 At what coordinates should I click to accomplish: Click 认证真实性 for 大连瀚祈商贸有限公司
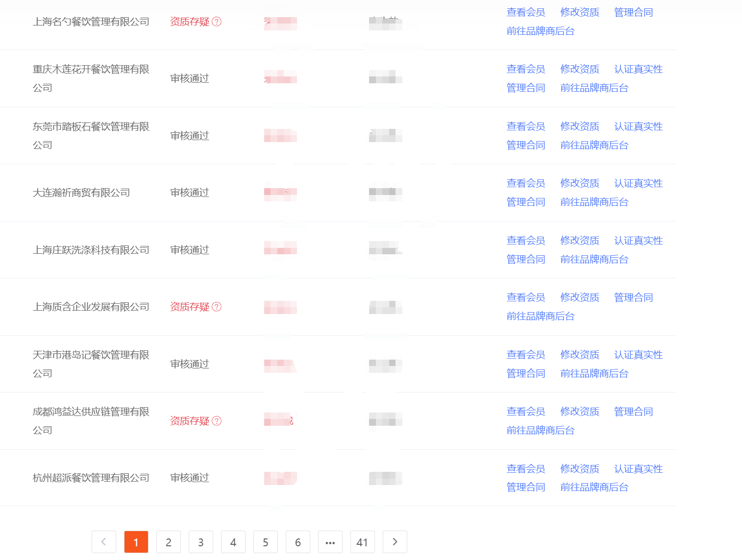(x=638, y=183)
